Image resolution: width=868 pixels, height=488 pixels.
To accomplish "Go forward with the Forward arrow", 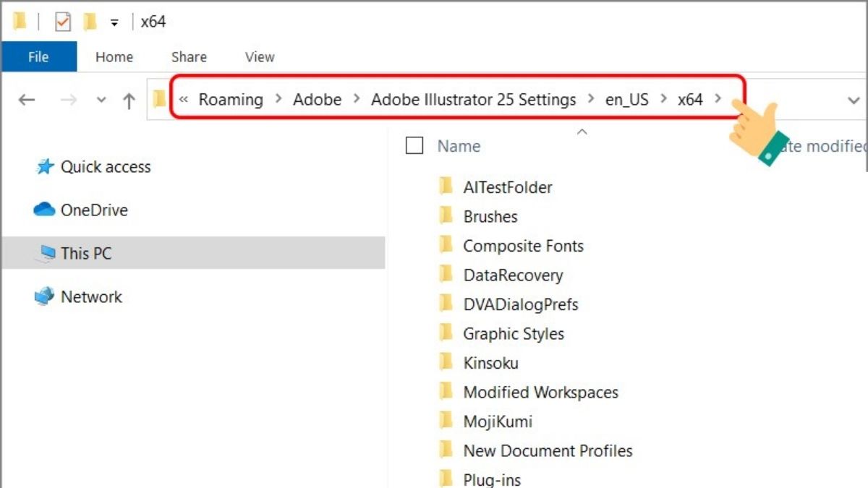I will pyautogui.click(x=69, y=100).
